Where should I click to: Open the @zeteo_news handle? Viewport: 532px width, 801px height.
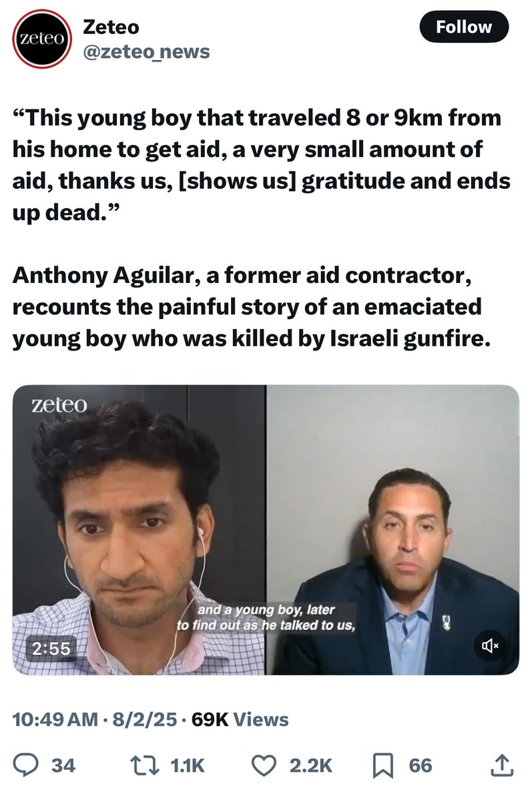[146, 51]
